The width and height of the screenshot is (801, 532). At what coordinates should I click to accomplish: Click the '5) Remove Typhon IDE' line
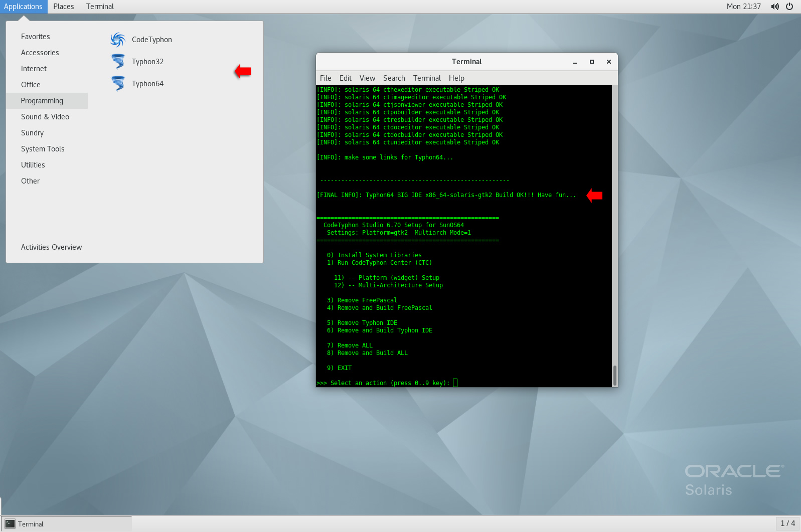362,323
